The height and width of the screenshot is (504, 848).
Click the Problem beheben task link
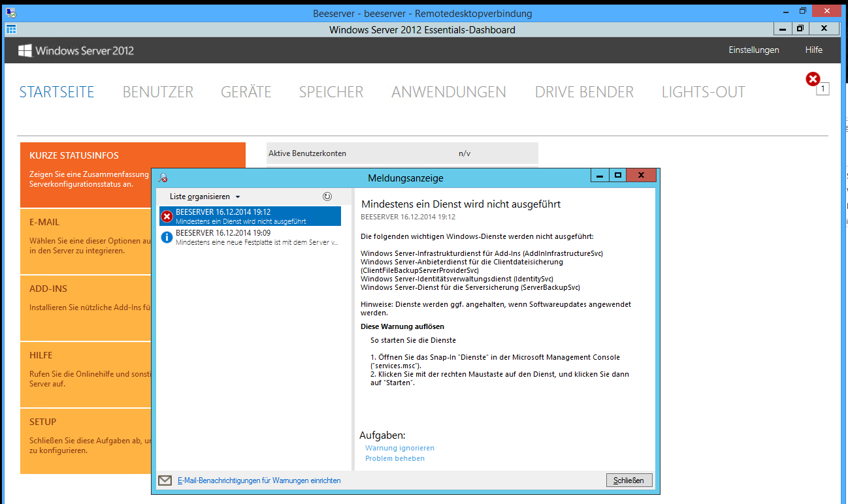395,458
